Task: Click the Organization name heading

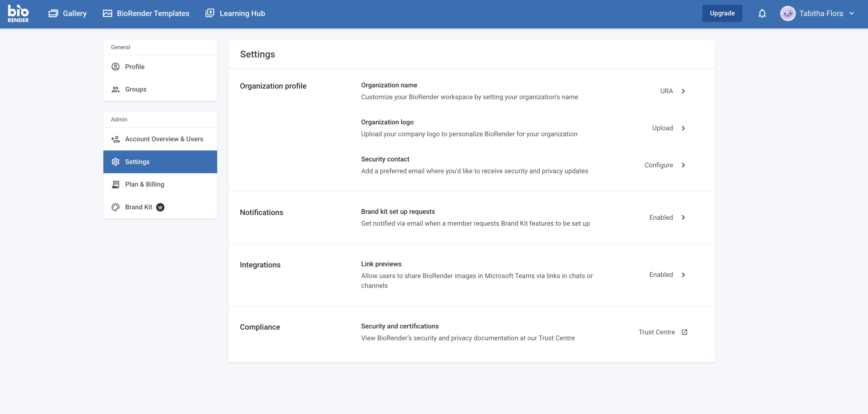Action: [x=389, y=85]
